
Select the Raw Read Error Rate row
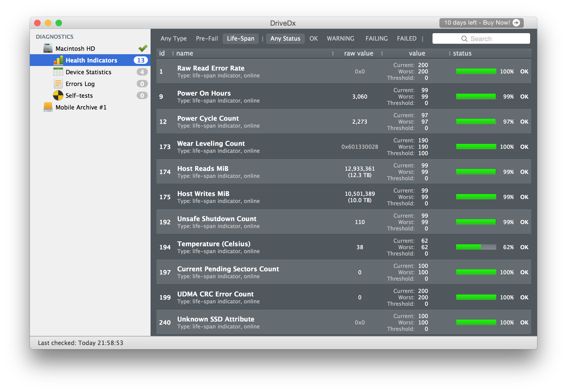[344, 71]
